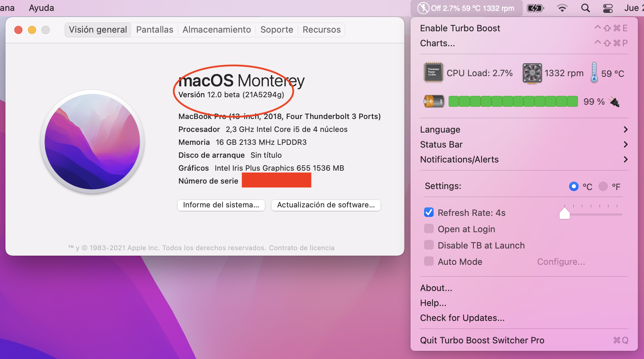
Task: Click the 59 °C temperature value
Action: pyautogui.click(x=613, y=74)
